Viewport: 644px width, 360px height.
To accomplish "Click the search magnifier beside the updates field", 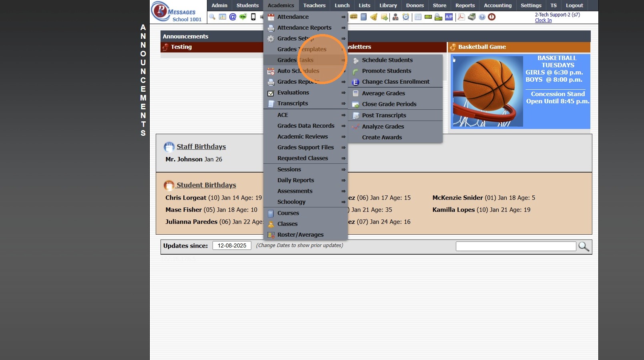I will 584,247.
